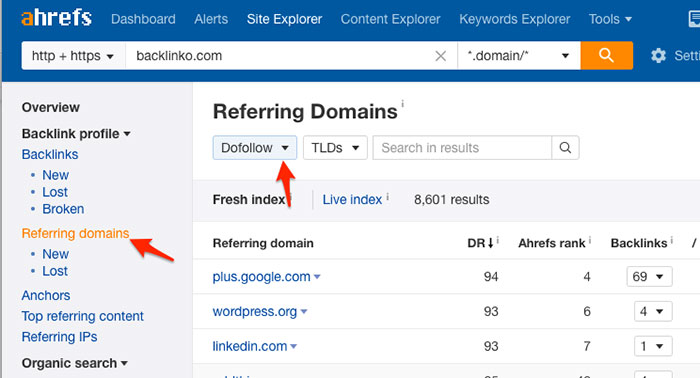Viewport: 700px width, 378px height.
Task: Open dropdown arrow next to wordpress.org
Action: (x=304, y=312)
